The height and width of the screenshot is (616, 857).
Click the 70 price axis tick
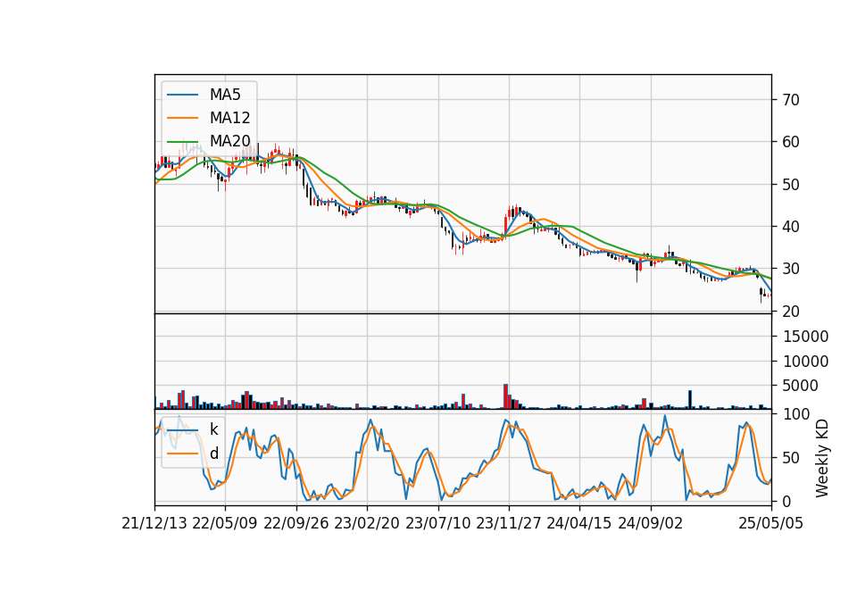coord(791,100)
